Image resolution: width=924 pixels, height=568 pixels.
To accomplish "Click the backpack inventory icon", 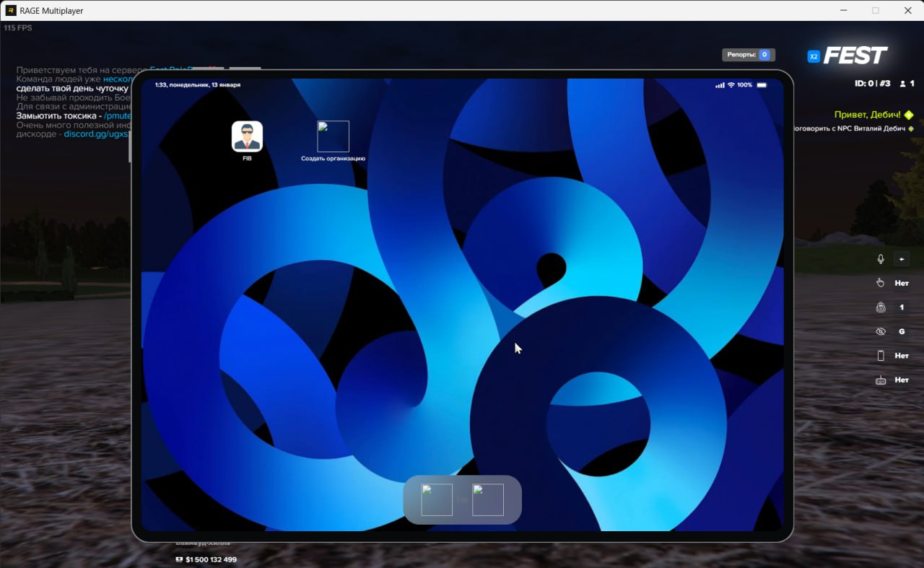I will pos(881,307).
